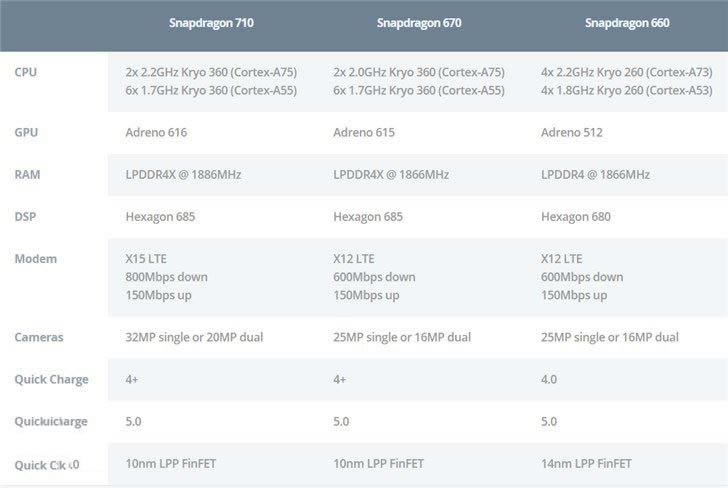This screenshot has height=488, width=728.
Task: Click the 'X15 LTE' modem text
Action: tap(146, 259)
